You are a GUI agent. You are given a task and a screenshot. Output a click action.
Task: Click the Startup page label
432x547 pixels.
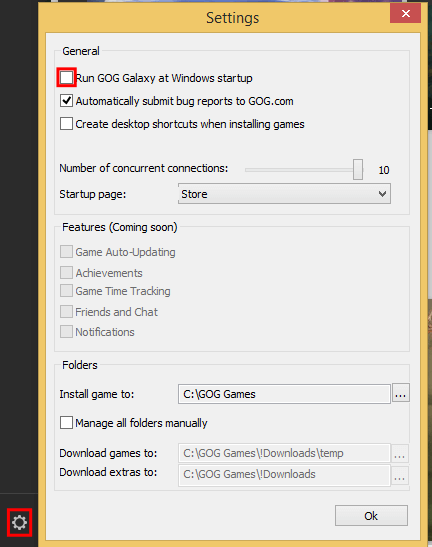point(92,194)
